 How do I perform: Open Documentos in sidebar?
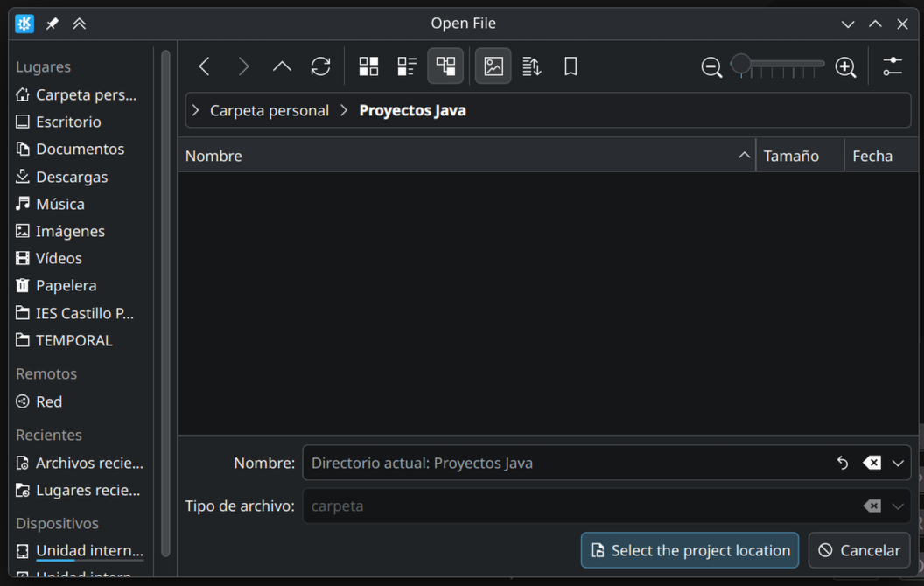click(x=80, y=149)
